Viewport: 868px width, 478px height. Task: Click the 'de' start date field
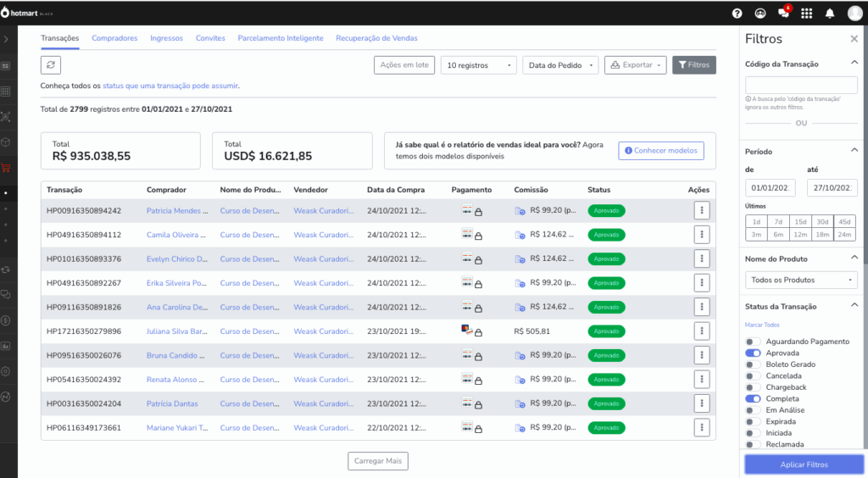(770, 188)
